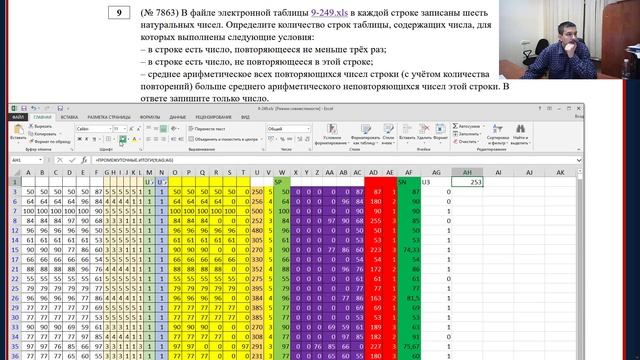Click the percent style icon
This screenshot has height=360, width=640.
pyautogui.click(x=282, y=140)
